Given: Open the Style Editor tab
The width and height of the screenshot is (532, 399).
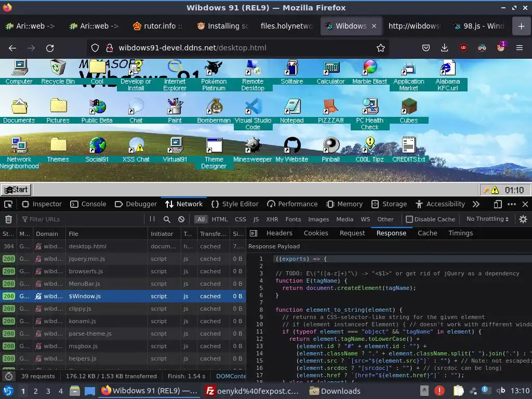Looking at the screenshot, I should (235, 204).
